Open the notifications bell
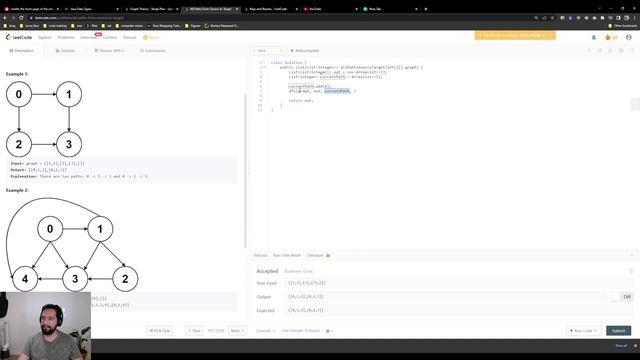 tap(594, 38)
